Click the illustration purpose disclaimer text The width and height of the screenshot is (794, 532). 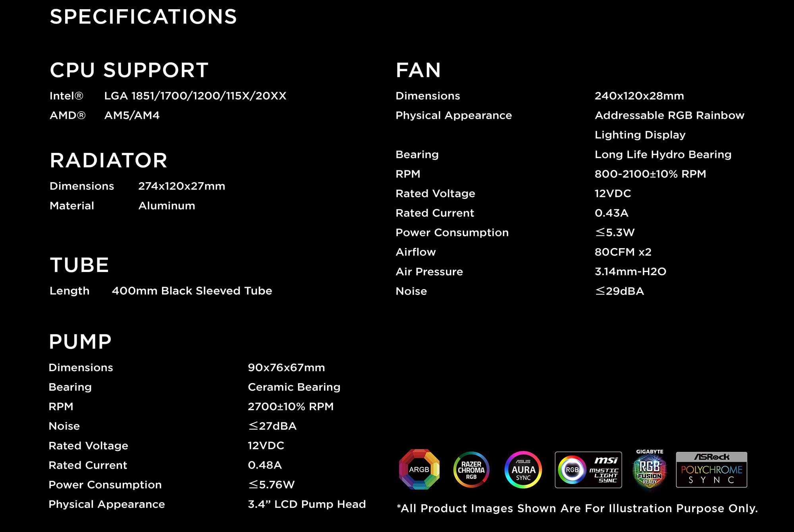click(x=577, y=509)
